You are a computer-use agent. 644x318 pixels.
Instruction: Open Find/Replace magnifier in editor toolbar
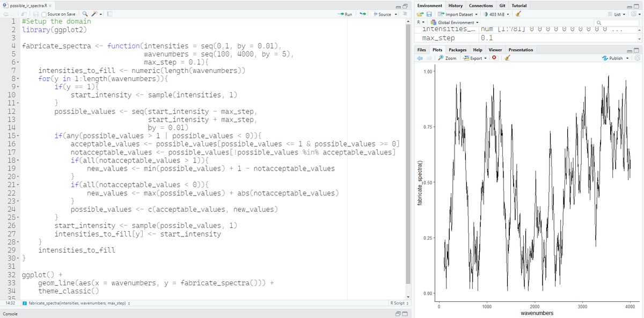(85, 14)
